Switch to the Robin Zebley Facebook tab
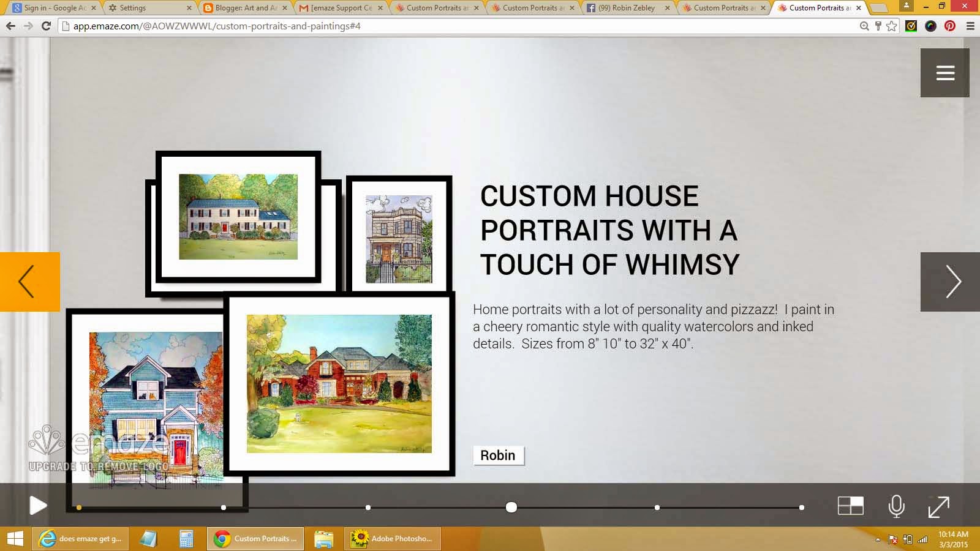The image size is (980, 551). [x=625, y=8]
